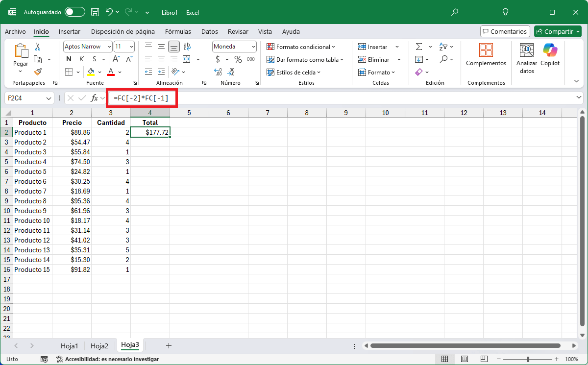Open Analizar datos tool
This screenshot has height=365, width=588.
click(x=527, y=58)
